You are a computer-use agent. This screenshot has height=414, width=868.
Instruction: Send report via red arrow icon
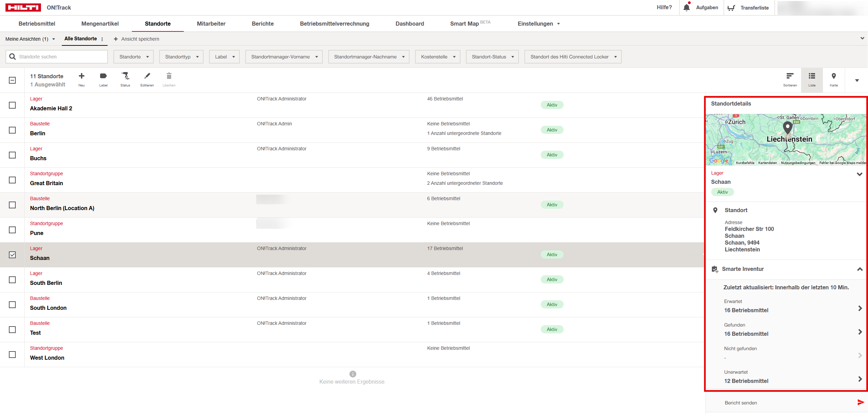[860, 402]
